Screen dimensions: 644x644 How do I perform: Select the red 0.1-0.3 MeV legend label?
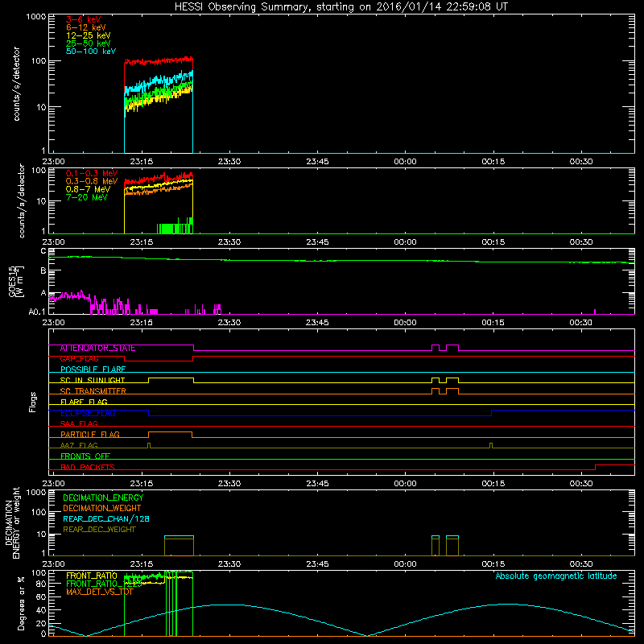[x=92, y=173]
